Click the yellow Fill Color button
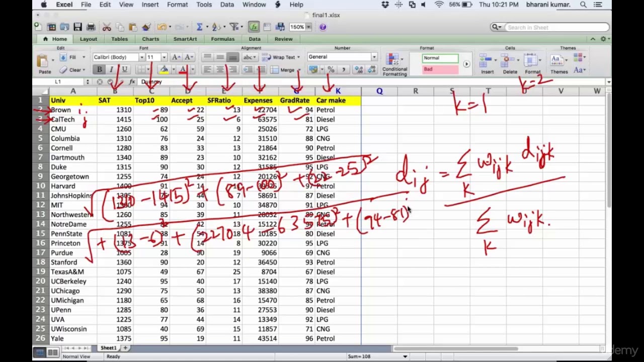The height and width of the screenshot is (362, 644). (x=164, y=70)
